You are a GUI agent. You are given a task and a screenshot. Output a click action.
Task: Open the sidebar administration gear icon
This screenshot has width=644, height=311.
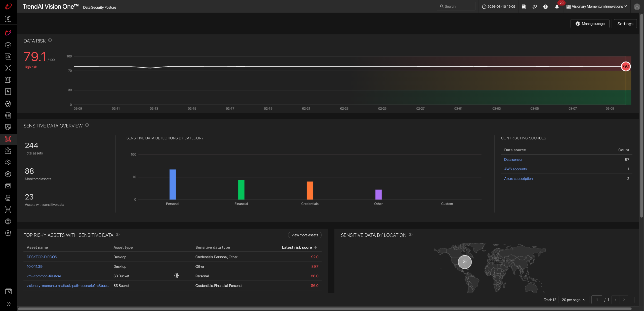(8, 233)
